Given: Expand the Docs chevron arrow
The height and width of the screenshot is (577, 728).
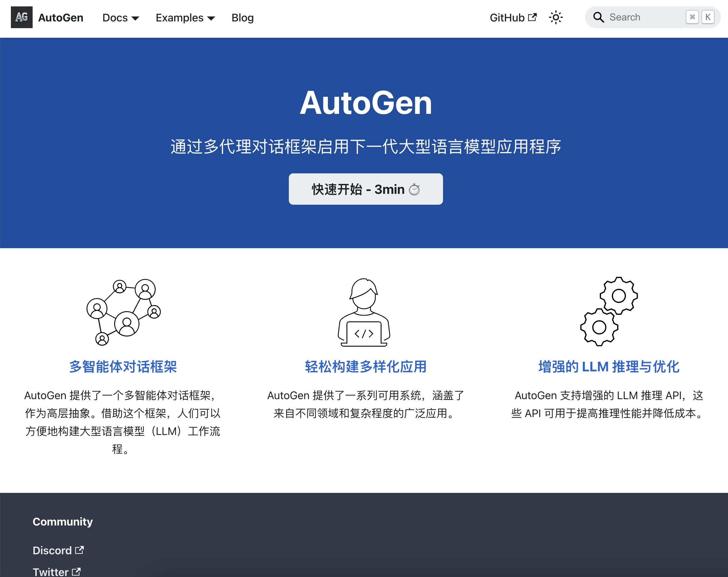Looking at the screenshot, I should tap(135, 19).
